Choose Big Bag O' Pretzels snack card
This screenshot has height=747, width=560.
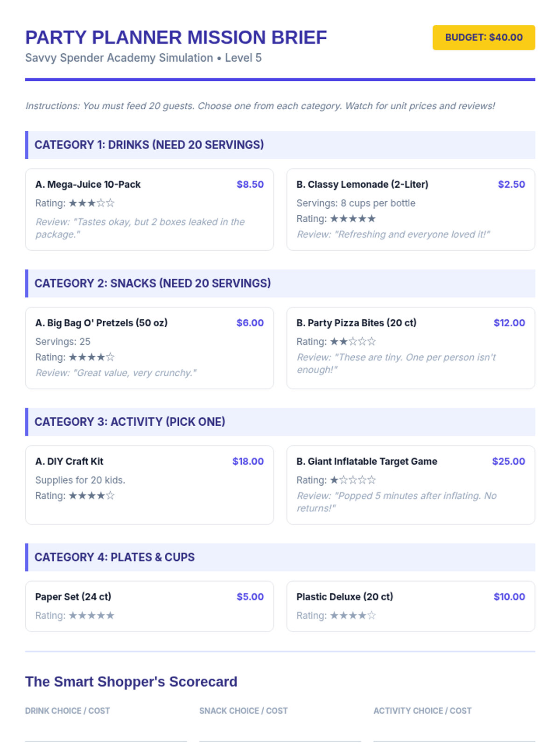[x=149, y=347]
